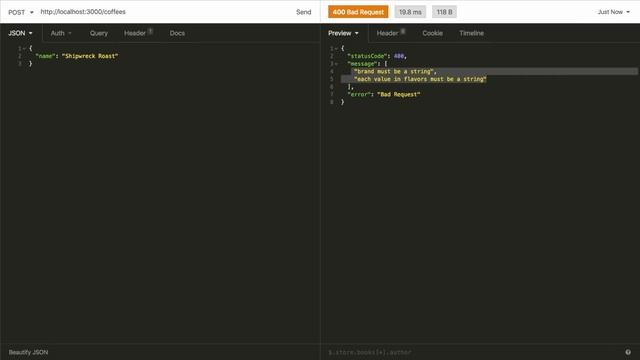Collapse the "message" array fold arrow

point(336,64)
